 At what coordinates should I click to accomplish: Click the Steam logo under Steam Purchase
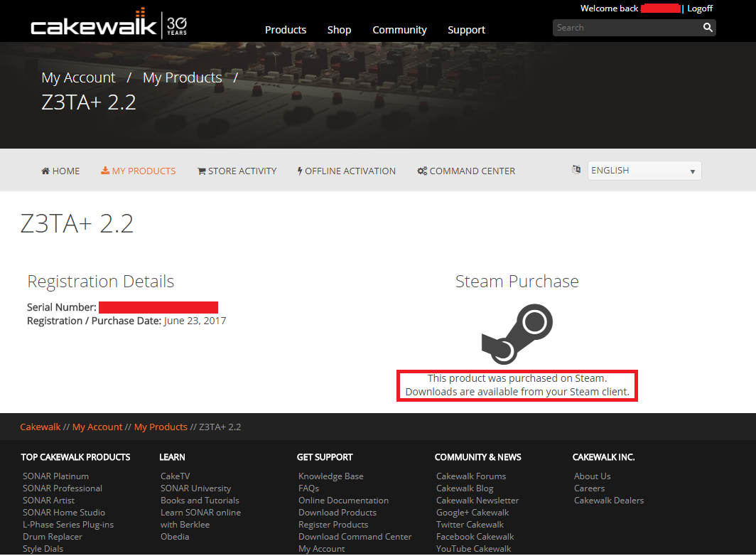517,334
